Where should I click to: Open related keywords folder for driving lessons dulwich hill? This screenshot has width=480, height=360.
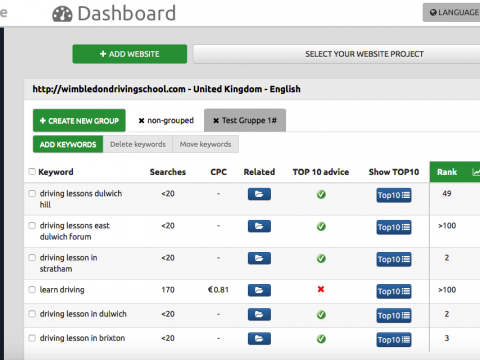point(259,194)
